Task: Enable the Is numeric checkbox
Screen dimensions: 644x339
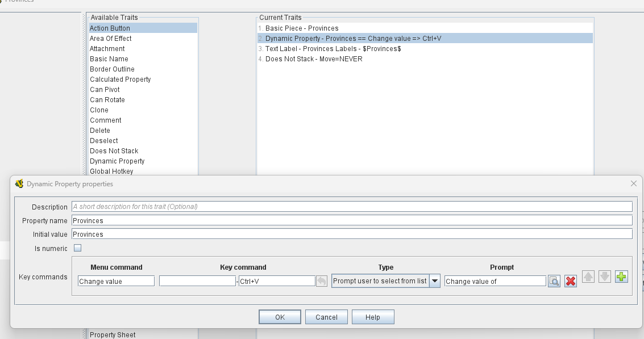Action: [78, 248]
